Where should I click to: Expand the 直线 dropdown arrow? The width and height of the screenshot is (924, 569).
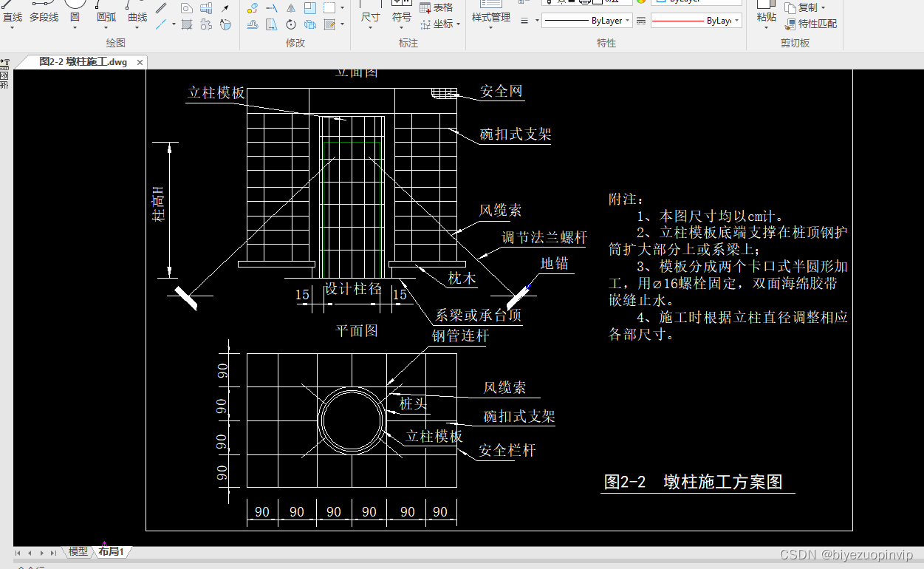pyautogui.click(x=12, y=28)
